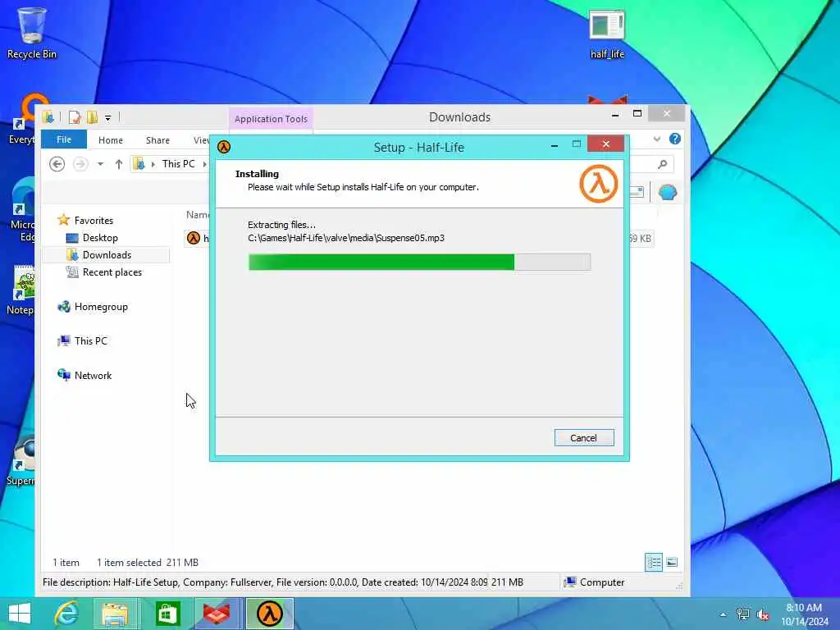Viewport: 840px width, 630px height.
Task: Click Properties quick access toolbar icon
Action: [x=75, y=116]
